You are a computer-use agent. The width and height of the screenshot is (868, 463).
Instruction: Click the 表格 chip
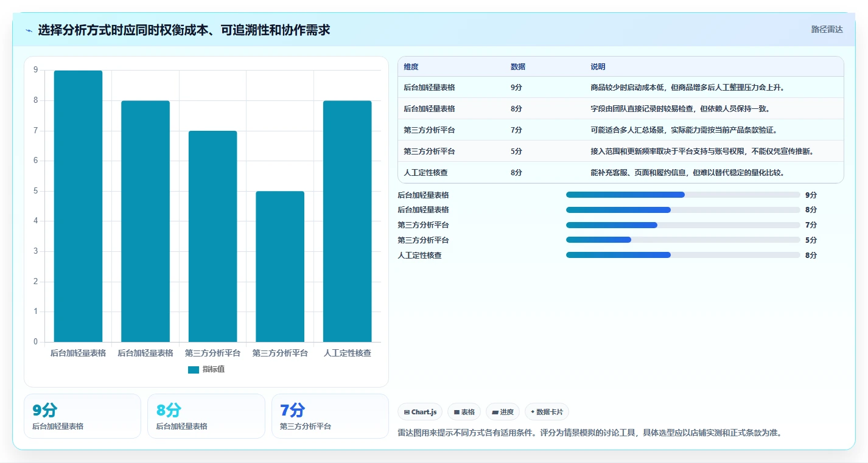[464, 412]
